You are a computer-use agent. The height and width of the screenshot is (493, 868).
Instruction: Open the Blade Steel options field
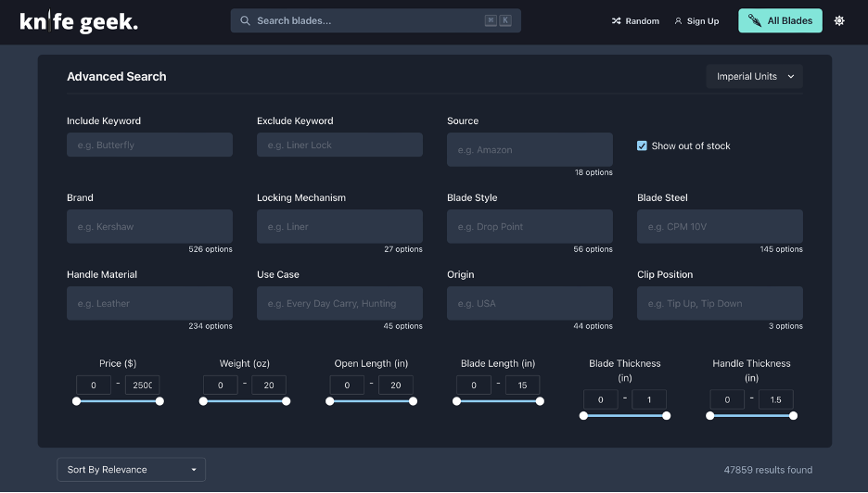coord(720,226)
